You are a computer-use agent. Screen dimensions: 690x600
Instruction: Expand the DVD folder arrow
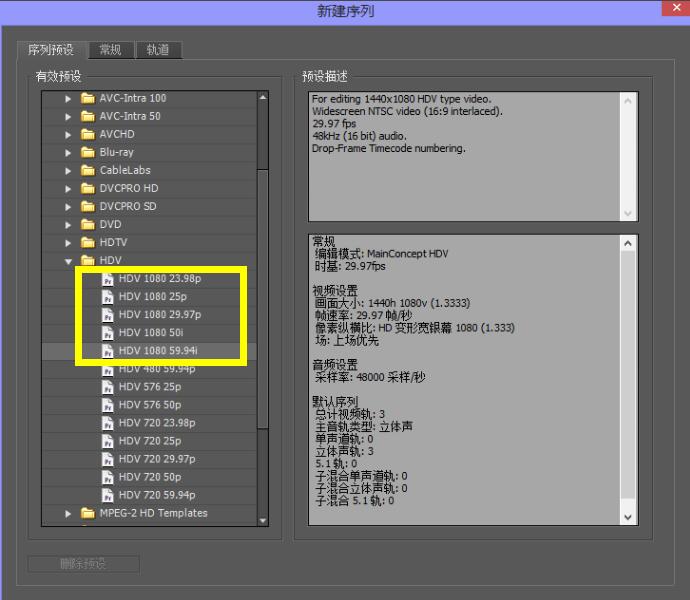pos(68,225)
